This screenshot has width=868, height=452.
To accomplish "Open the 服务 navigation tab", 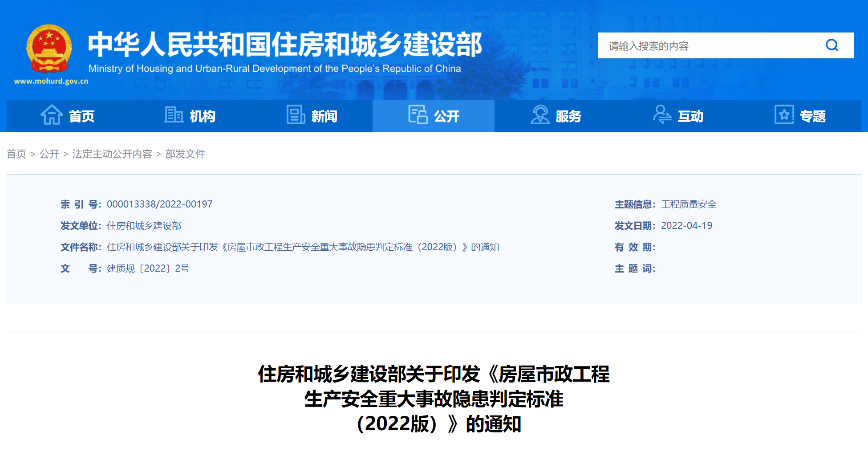I will point(556,116).
